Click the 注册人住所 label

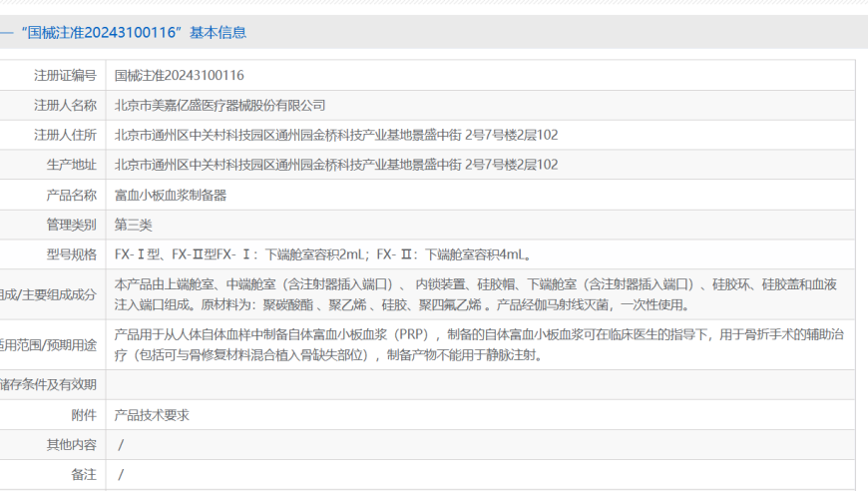click(65, 135)
